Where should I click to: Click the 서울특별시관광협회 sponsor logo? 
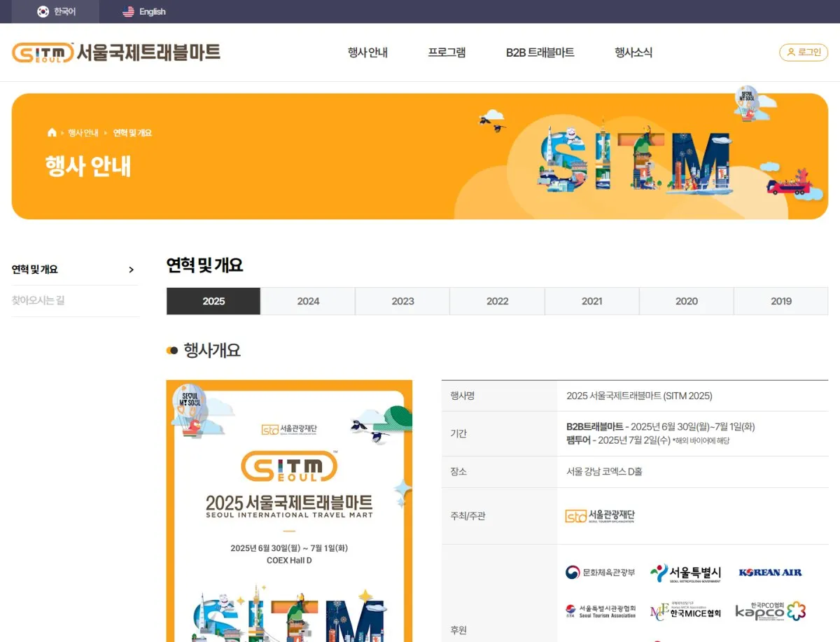pos(601,611)
